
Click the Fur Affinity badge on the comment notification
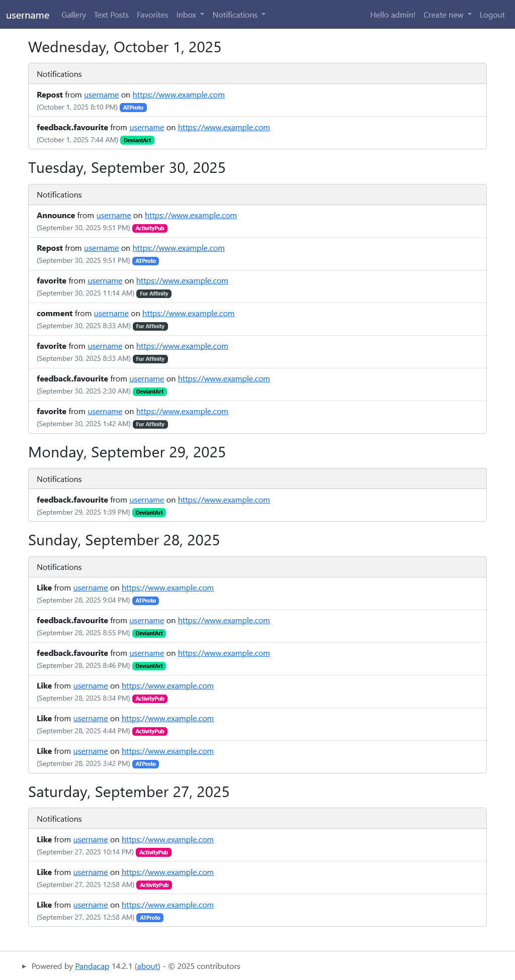pos(150,326)
